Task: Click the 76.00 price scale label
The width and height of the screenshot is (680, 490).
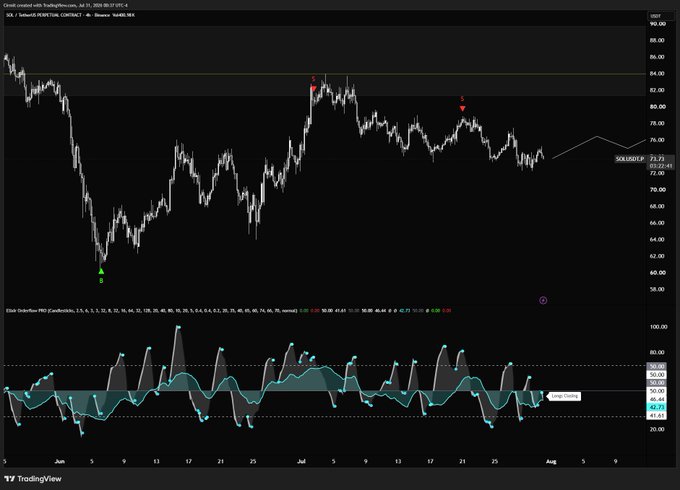Action: tap(657, 140)
